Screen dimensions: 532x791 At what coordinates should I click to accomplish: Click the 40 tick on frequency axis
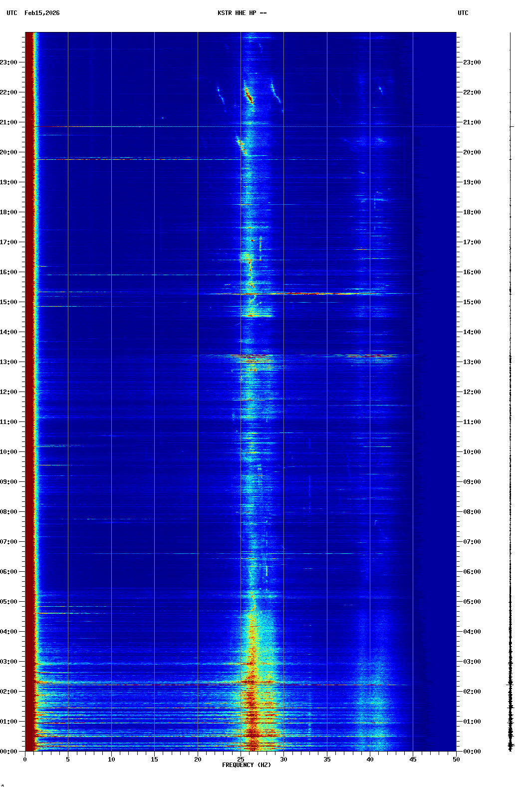click(x=370, y=760)
